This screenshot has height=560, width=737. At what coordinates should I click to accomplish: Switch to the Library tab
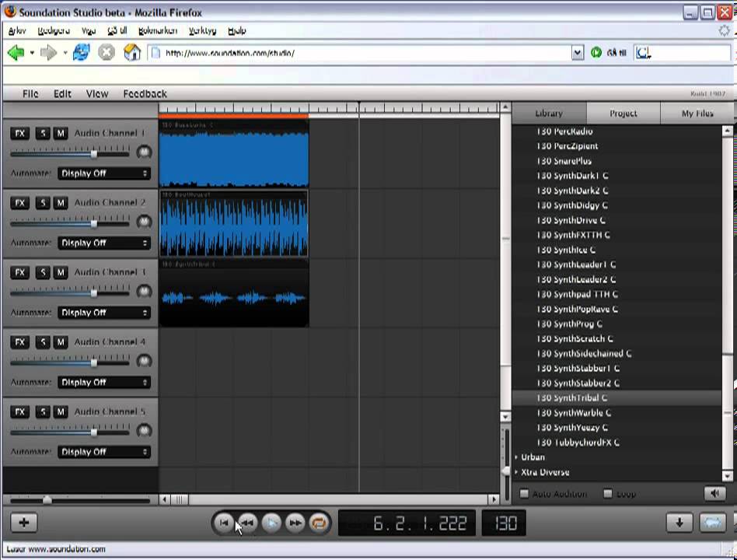tap(549, 114)
